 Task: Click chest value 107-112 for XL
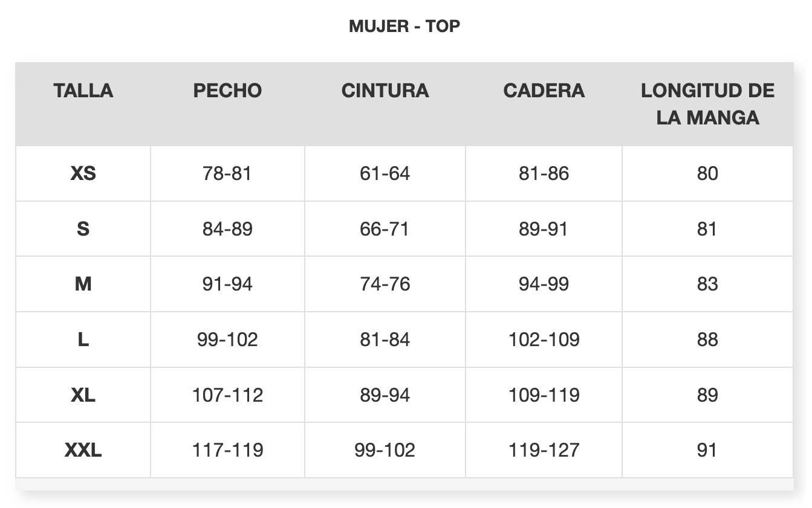[x=227, y=396]
